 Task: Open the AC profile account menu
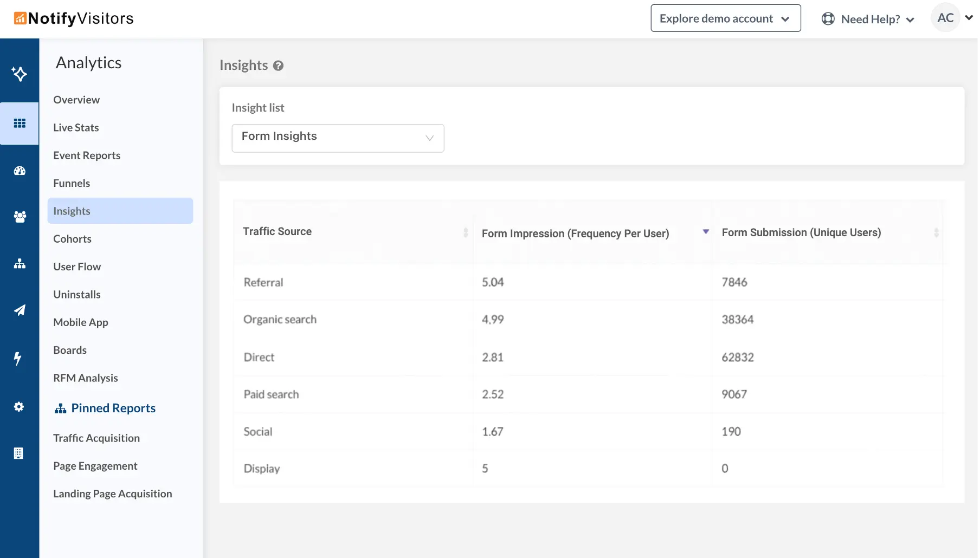point(953,18)
